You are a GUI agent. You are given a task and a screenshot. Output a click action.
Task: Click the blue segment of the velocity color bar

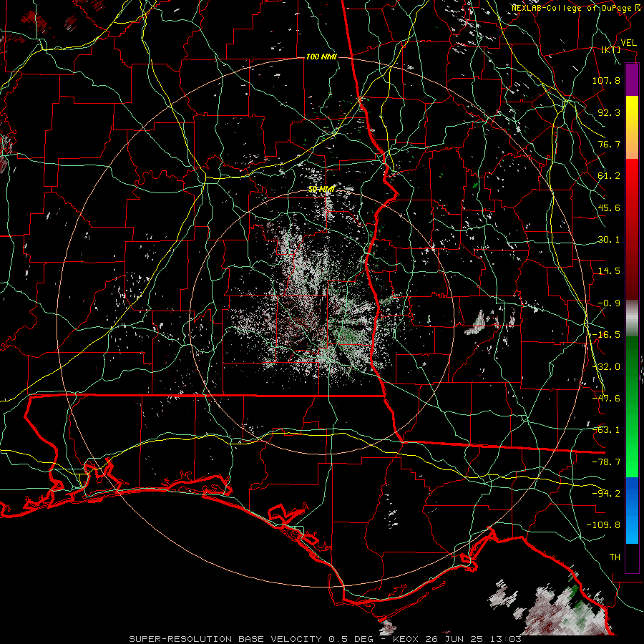tap(632, 510)
